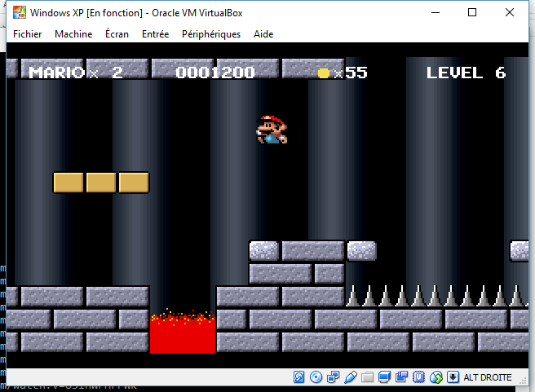
Task: Minimize the VirtualBox window
Action: (x=436, y=12)
